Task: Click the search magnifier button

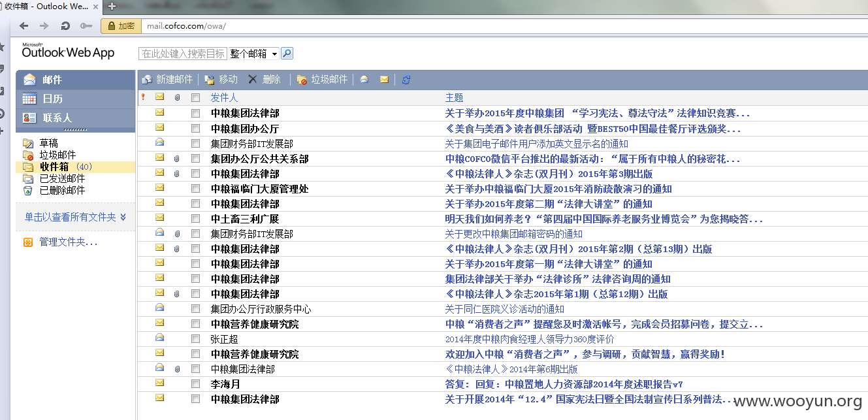Action: (287, 54)
